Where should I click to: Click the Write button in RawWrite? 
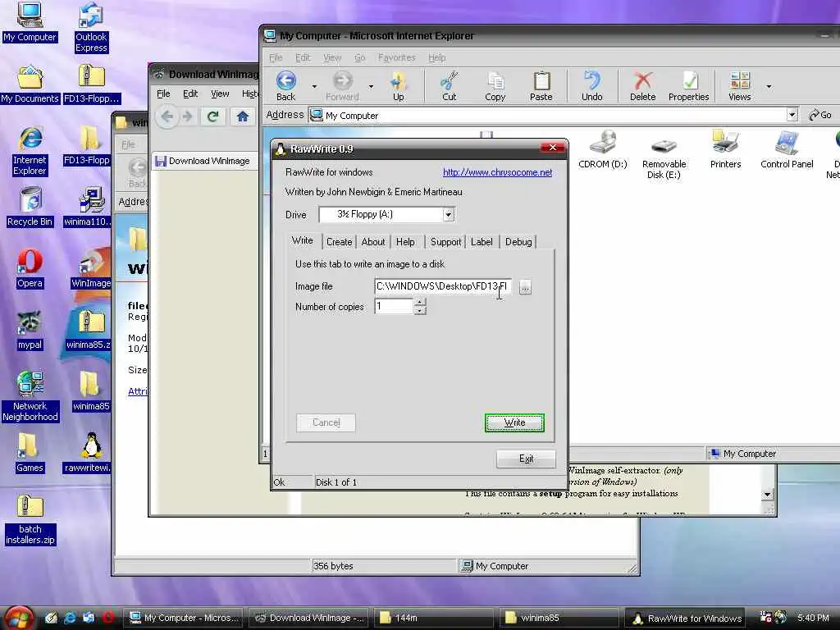click(514, 422)
